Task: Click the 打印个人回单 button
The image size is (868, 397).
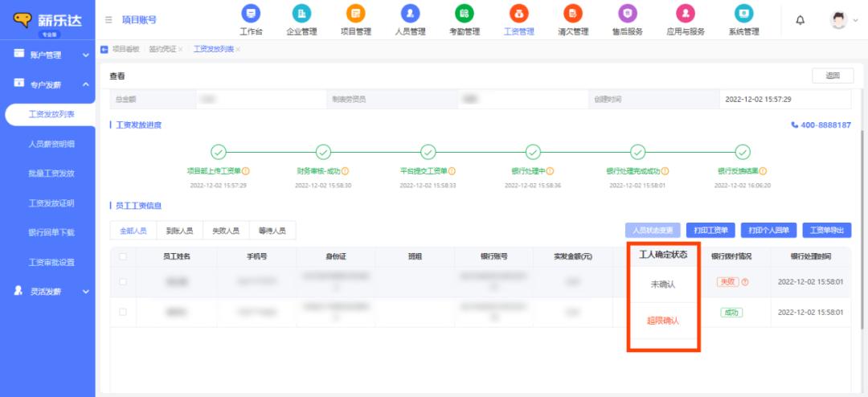Action: [x=768, y=231]
